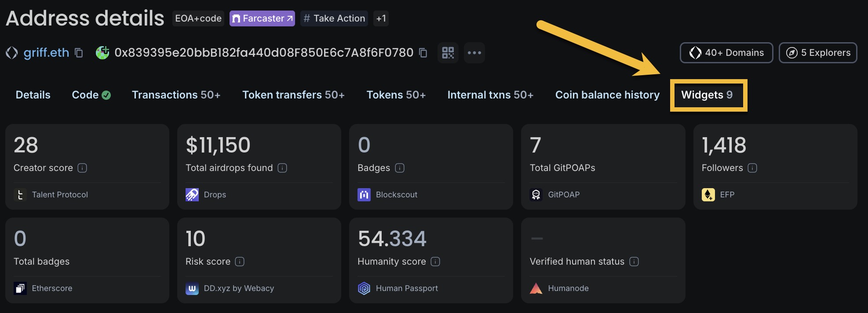Screen dimensions: 868x313
Task: Open Followers info icon
Action: [752, 168]
